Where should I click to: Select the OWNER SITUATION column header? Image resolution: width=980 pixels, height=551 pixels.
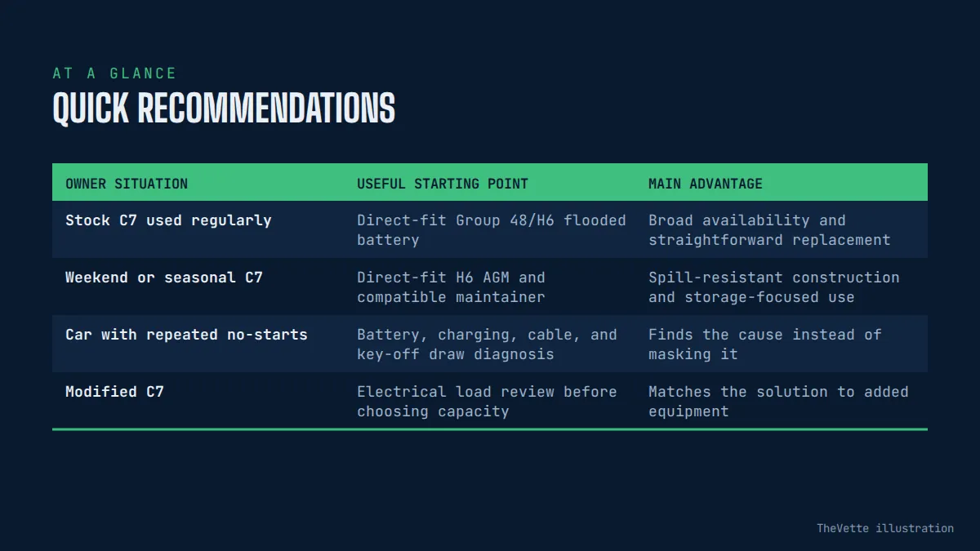coord(127,184)
